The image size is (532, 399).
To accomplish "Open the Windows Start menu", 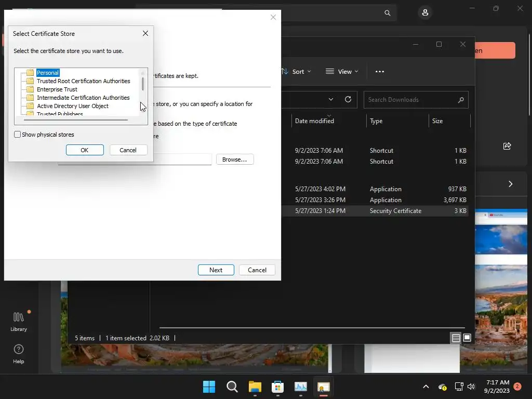I will (209, 387).
